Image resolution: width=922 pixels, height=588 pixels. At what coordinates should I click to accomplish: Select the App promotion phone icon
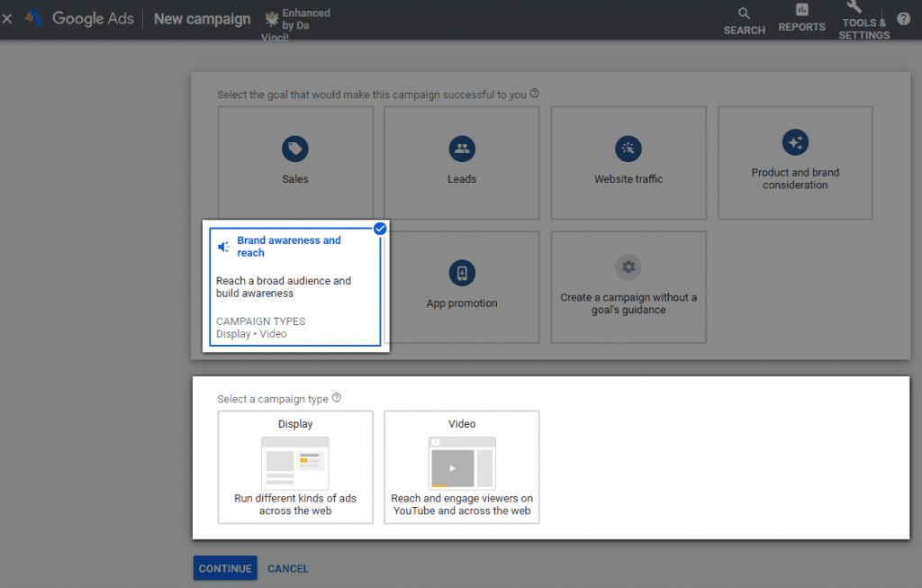pyautogui.click(x=462, y=274)
